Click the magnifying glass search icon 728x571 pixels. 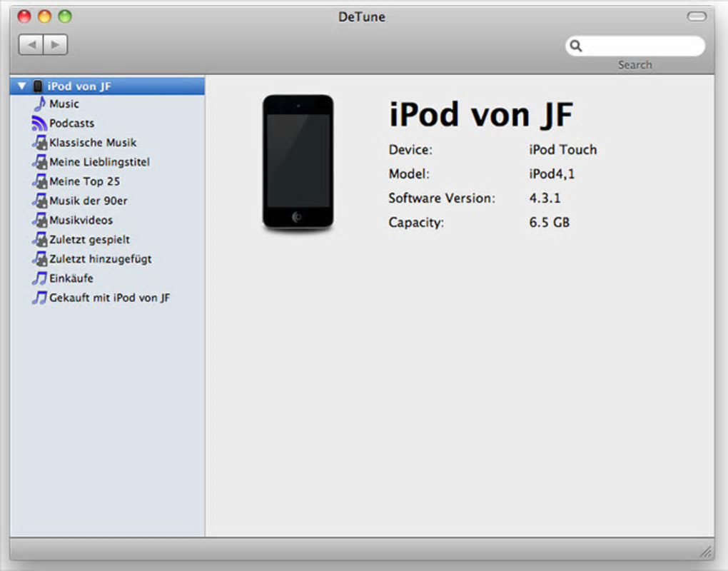[576, 46]
